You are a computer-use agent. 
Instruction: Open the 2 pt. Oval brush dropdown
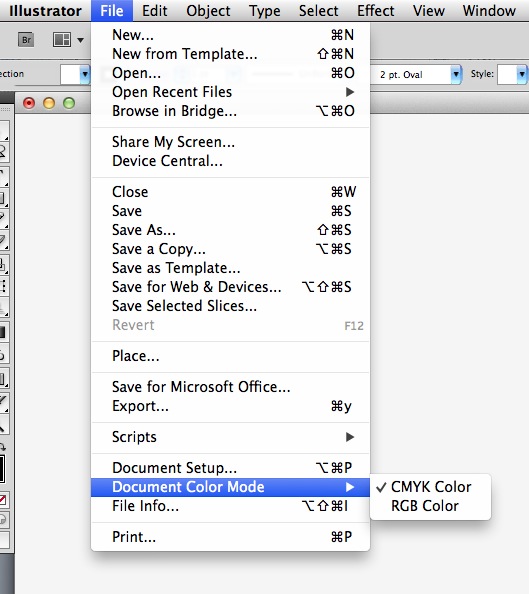[456, 74]
